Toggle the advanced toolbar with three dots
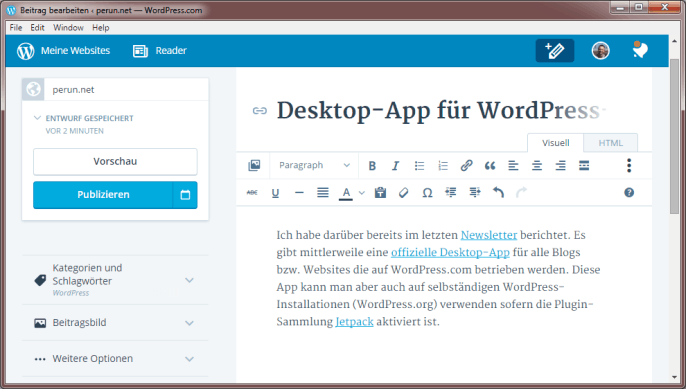 [629, 165]
